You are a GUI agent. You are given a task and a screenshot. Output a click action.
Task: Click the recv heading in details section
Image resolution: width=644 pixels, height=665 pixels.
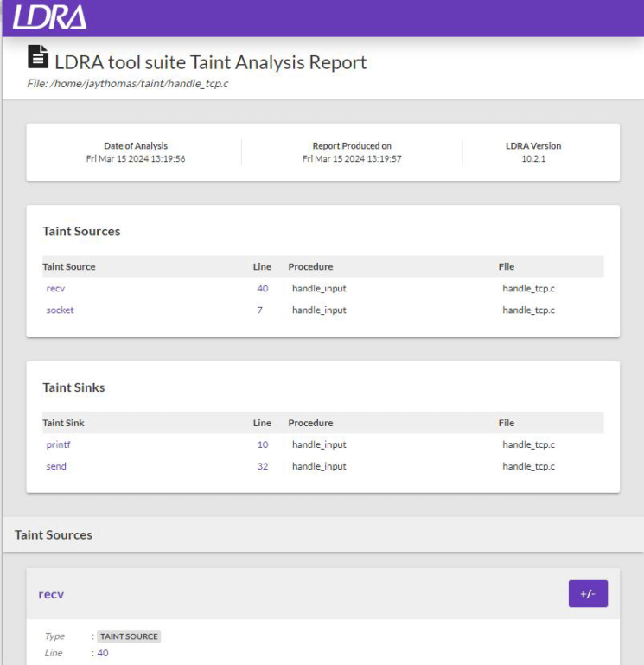[51, 594]
